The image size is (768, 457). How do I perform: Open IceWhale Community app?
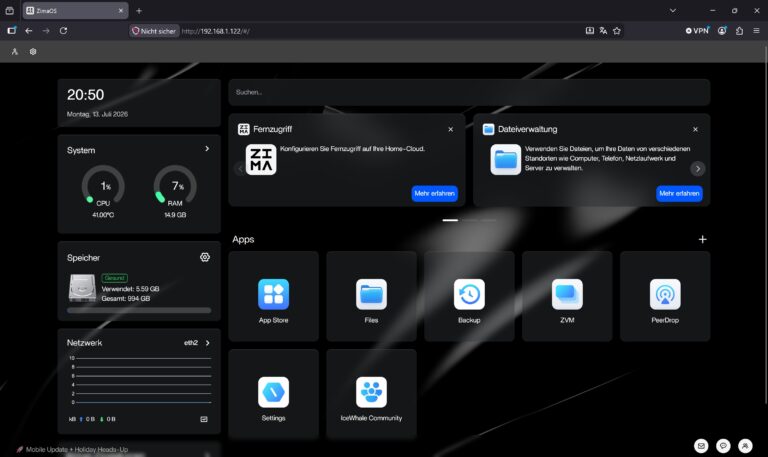[371, 394]
